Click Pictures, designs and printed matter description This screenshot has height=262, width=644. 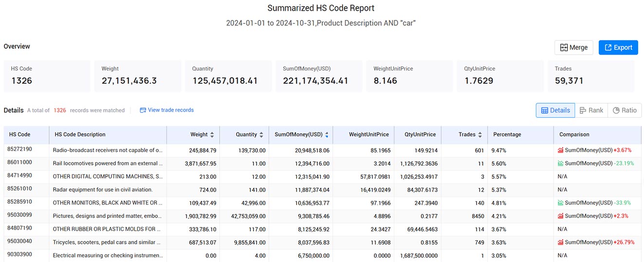pyautogui.click(x=108, y=216)
